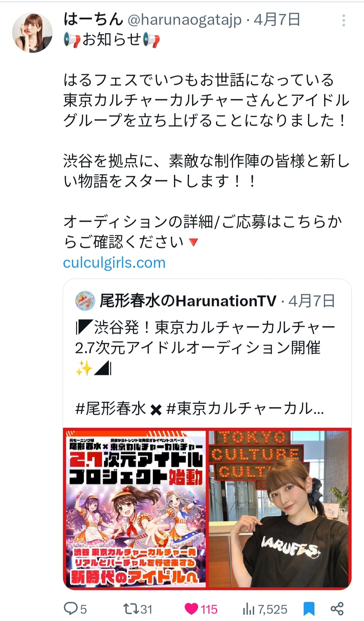Tap the retweet arrows icon
This screenshot has width=364, height=621.
click(130, 609)
